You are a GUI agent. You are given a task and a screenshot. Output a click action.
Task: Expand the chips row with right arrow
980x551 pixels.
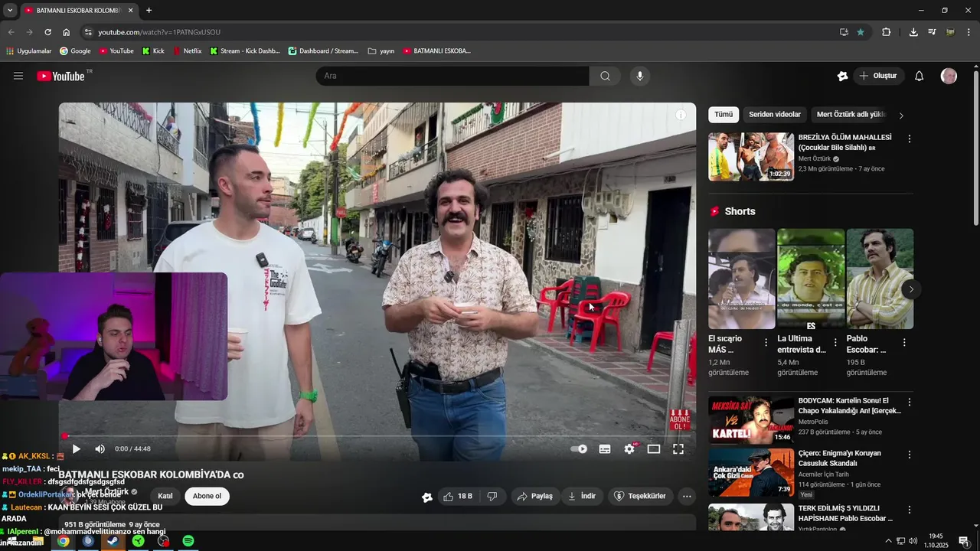pyautogui.click(x=901, y=116)
